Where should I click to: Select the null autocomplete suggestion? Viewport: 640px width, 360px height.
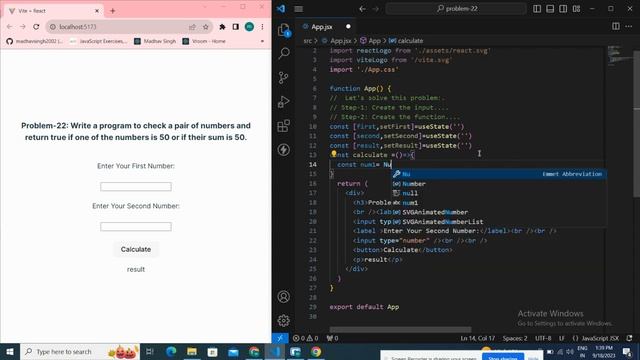499,193
